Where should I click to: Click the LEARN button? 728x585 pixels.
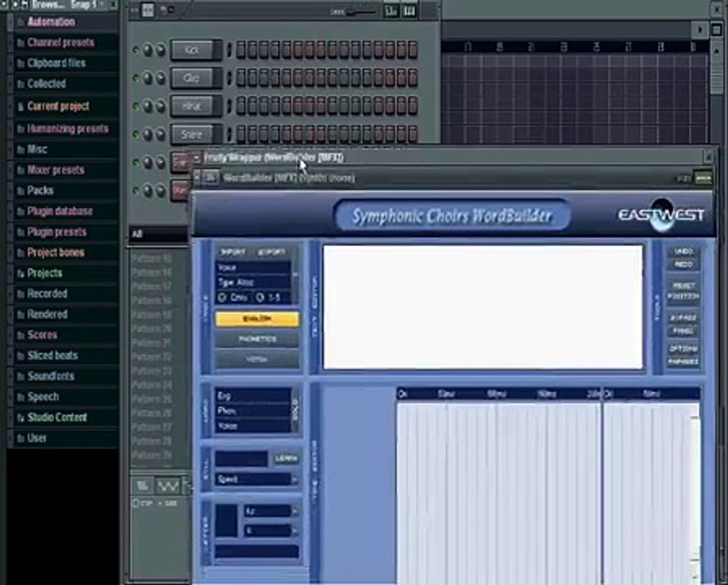point(286,459)
